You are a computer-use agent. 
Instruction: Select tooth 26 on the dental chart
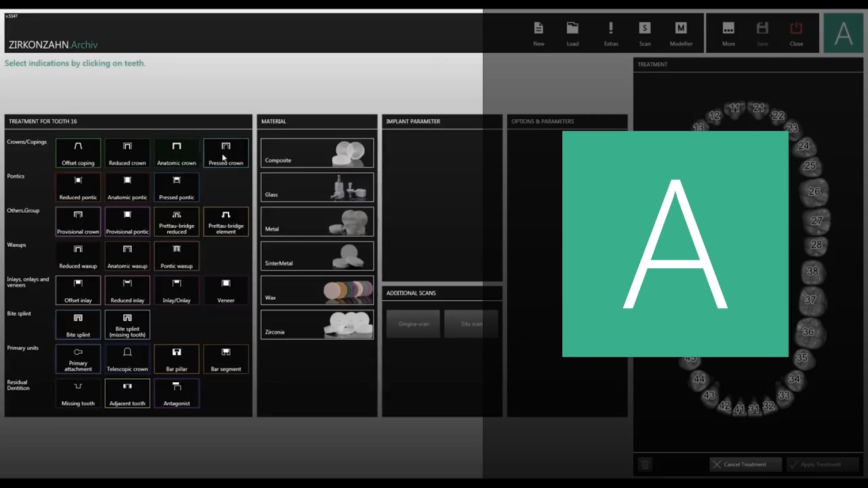click(x=814, y=192)
